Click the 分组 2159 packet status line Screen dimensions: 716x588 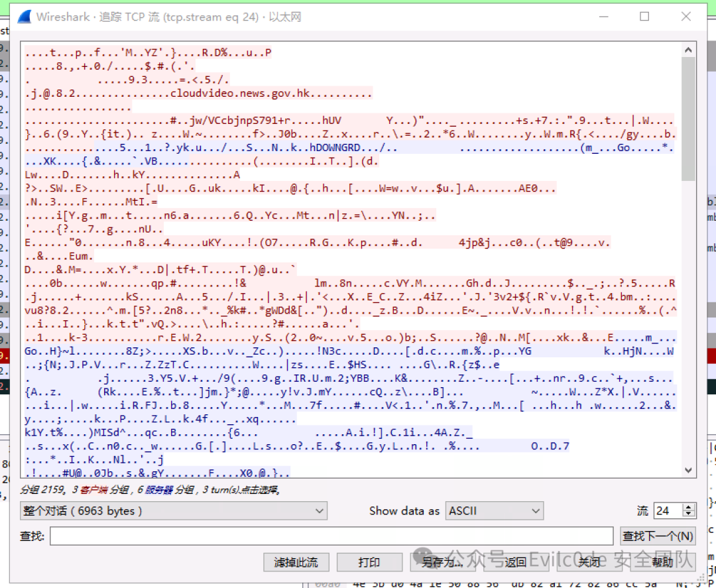(150, 490)
